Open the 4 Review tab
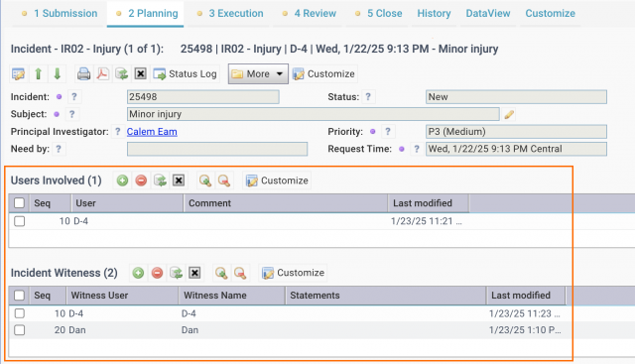Image resolution: width=635 pixels, height=364 pixels. click(x=310, y=13)
